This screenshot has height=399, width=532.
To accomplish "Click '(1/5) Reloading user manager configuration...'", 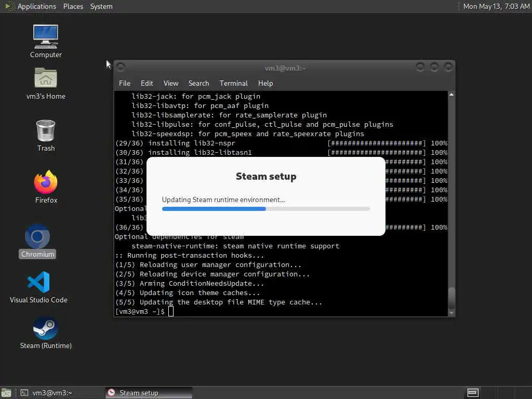I will (x=208, y=264).
